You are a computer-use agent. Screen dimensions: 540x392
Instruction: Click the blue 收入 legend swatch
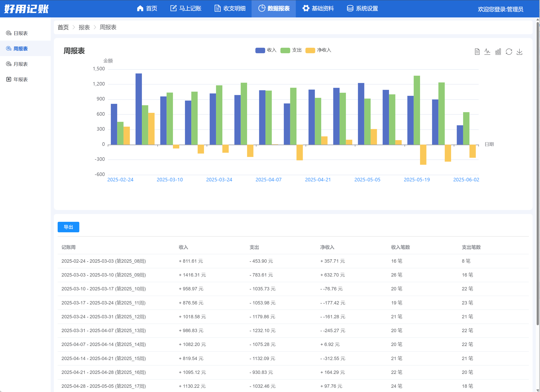[260, 50]
